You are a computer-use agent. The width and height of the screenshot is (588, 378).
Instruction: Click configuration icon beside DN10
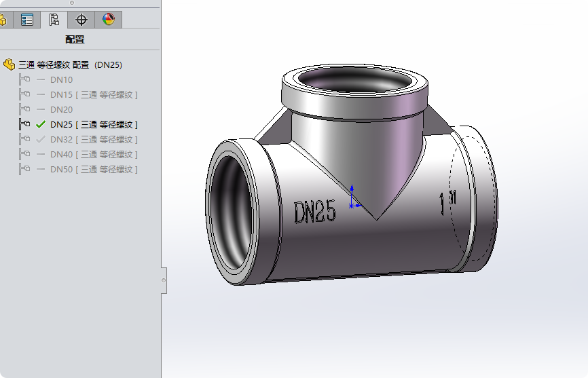(24, 79)
